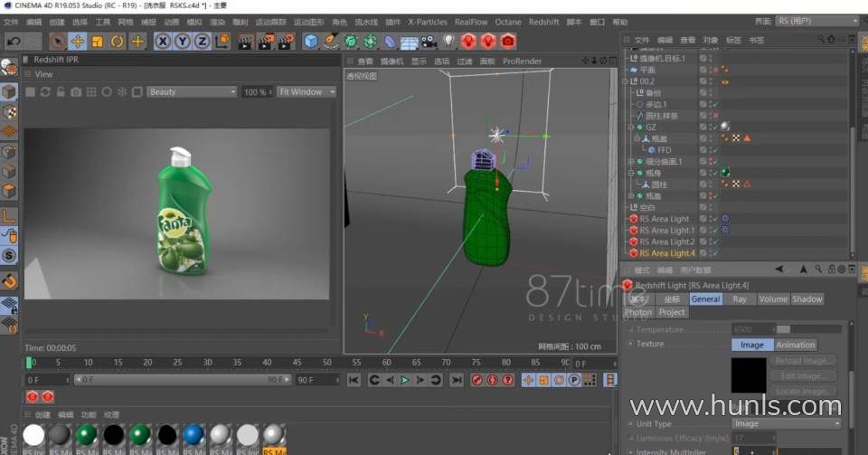Click the Image texture button
The width and height of the screenshot is (868, 455).
pos(751,345)
